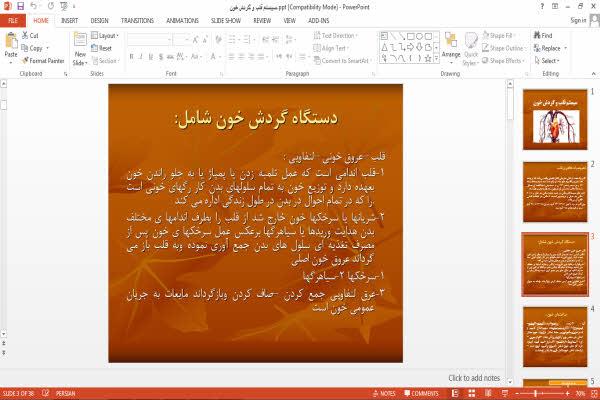The width and height of the screenshot is (600, 400).
Task: Open the font name combo box
Action: [x=149, y=39]
